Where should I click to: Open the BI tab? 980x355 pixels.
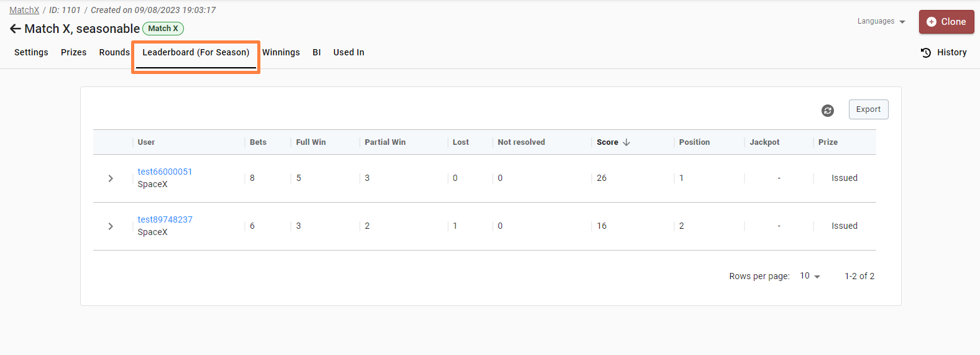click(x=316, y=53)
